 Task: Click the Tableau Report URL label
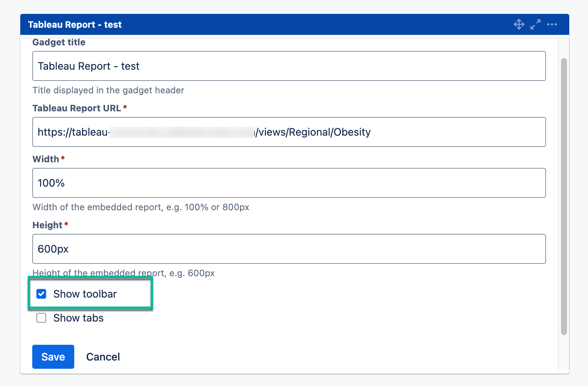coord(77,108)
